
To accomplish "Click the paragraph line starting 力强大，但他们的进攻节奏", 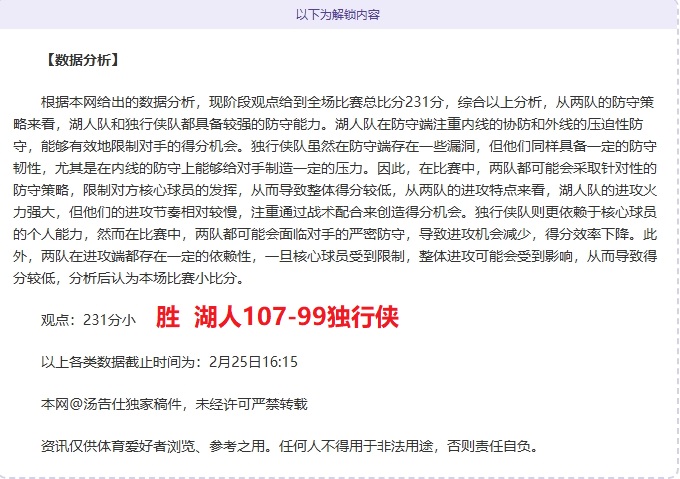I will (335, 212).
